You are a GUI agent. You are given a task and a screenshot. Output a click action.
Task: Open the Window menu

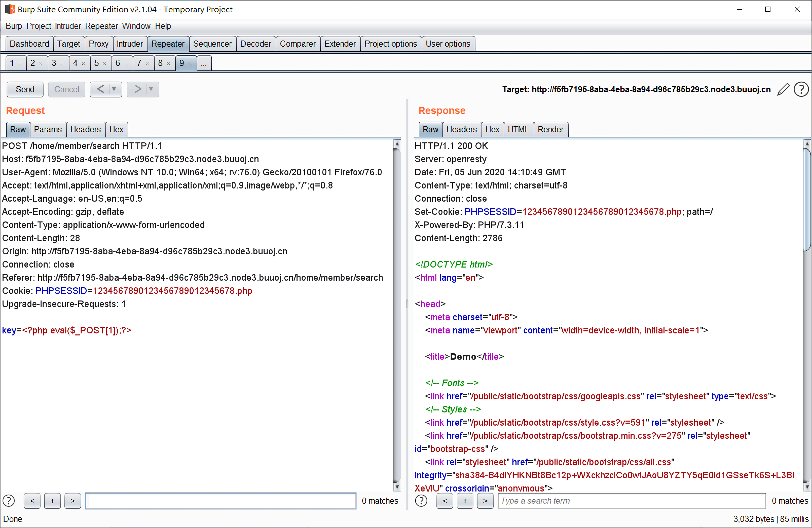(x=136, y=26)
